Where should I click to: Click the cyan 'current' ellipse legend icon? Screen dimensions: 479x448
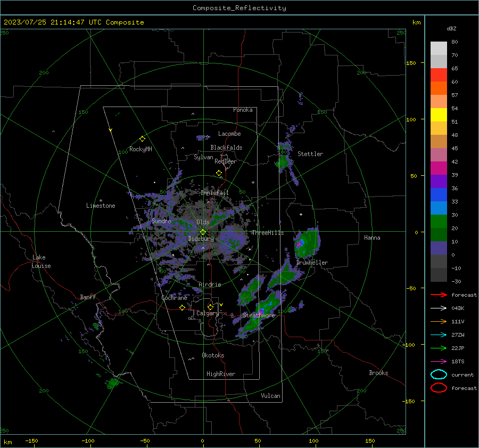(x=439, y=374)
